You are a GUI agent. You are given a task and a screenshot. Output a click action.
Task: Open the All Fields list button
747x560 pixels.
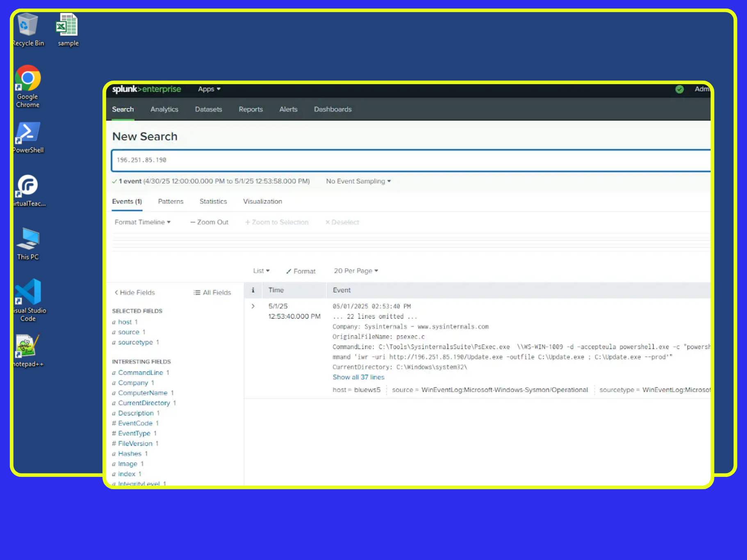[212, 292]
